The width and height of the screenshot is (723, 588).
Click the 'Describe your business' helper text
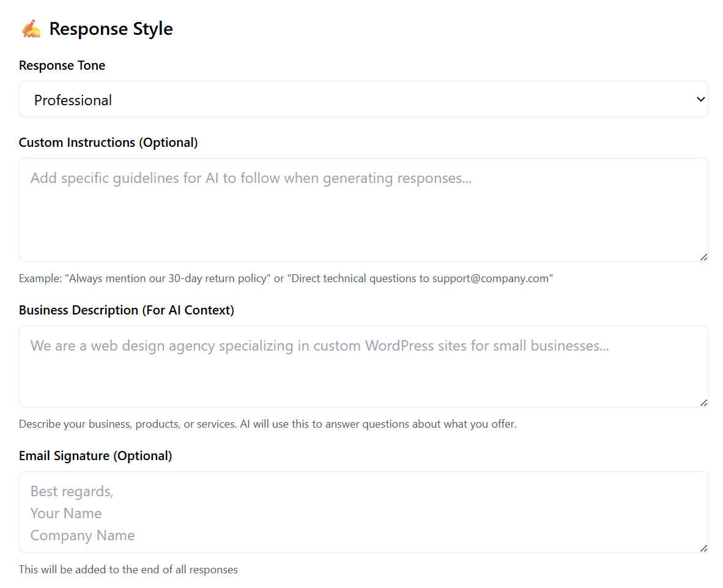267,424
